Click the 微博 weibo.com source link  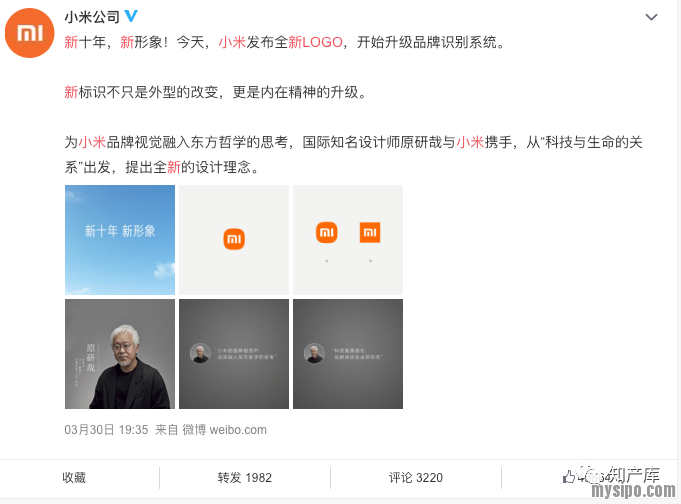tap(224, 430)
